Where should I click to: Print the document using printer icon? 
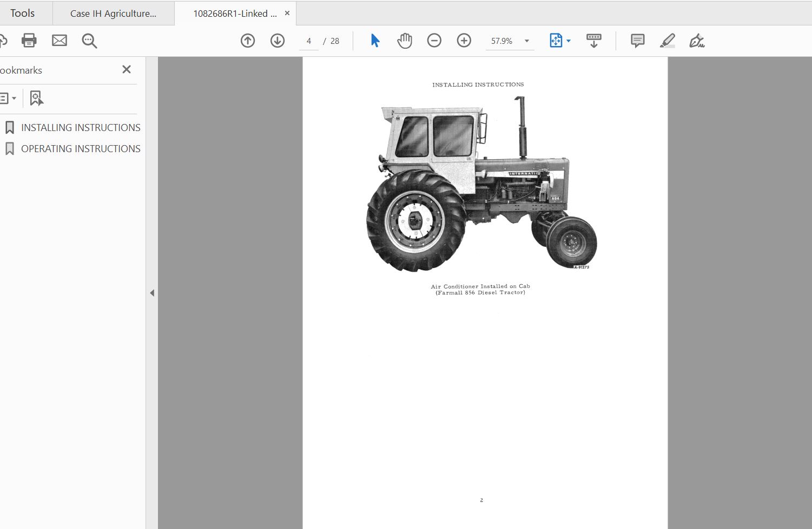pyautogui.click(x=29, y=41)
